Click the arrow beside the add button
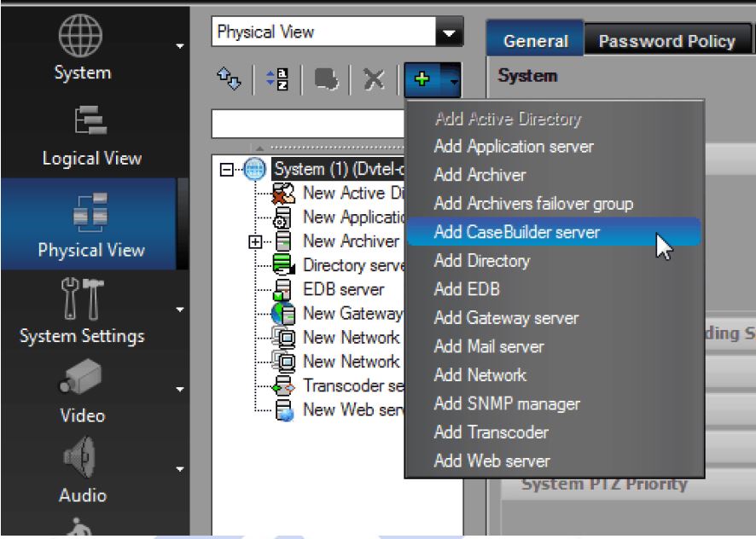This screenshot has width=756, height=539. click(453, 83)
